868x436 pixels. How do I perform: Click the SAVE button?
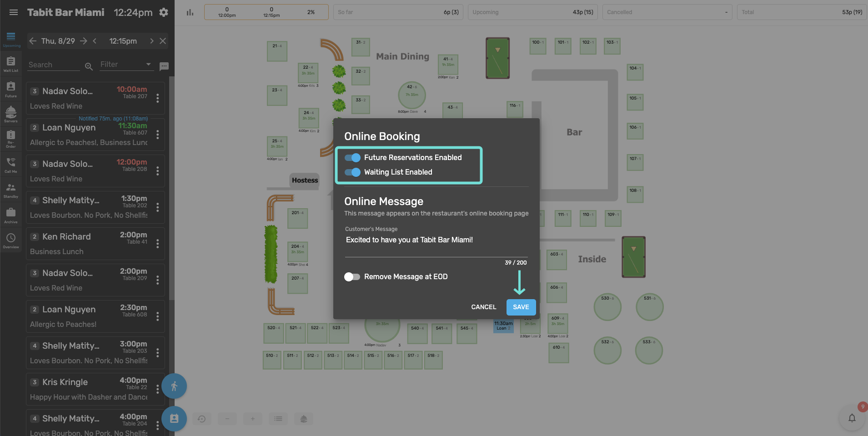521,307
